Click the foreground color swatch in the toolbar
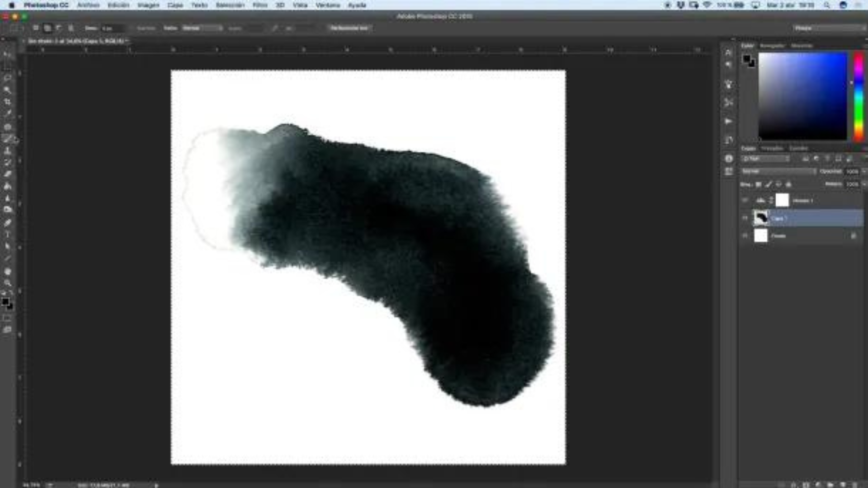The width and height of the screenshot is (868, 488). point(5,301)
